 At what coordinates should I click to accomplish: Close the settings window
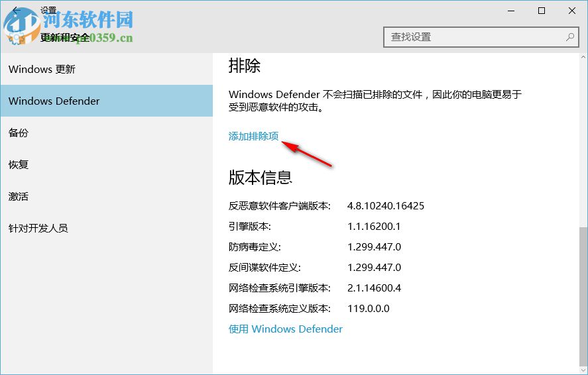[572, 11]
